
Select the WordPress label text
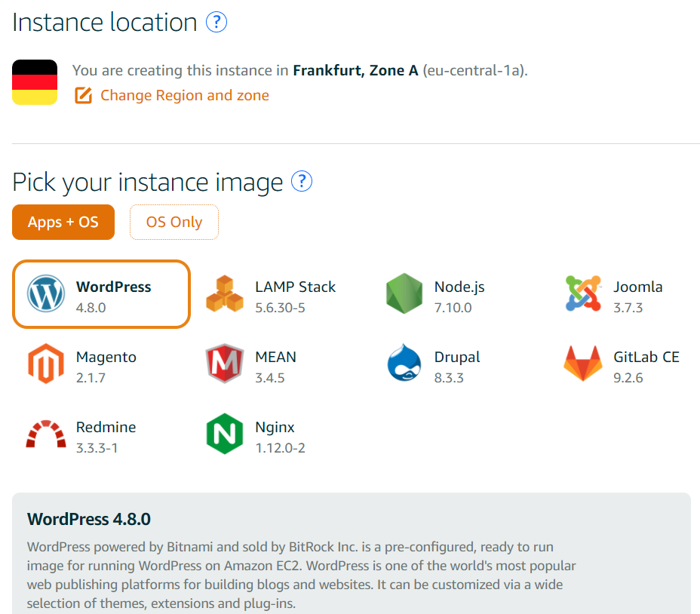tap(114, 287)
